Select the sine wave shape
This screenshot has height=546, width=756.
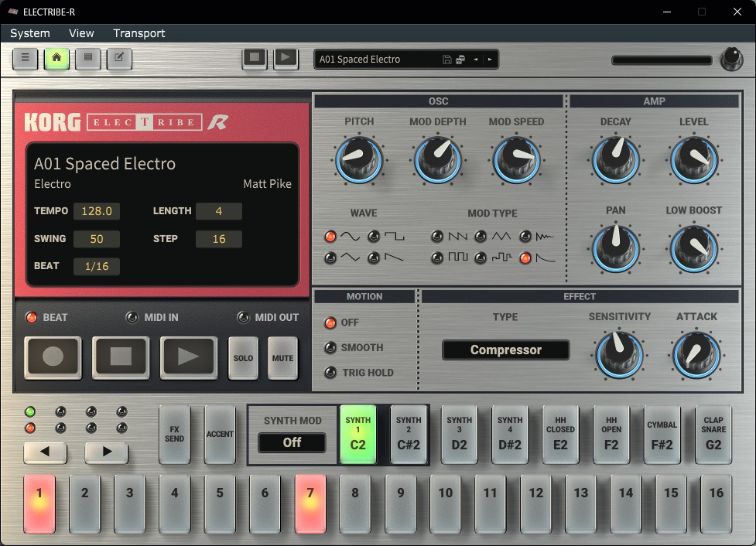click(x=330, y=236)
